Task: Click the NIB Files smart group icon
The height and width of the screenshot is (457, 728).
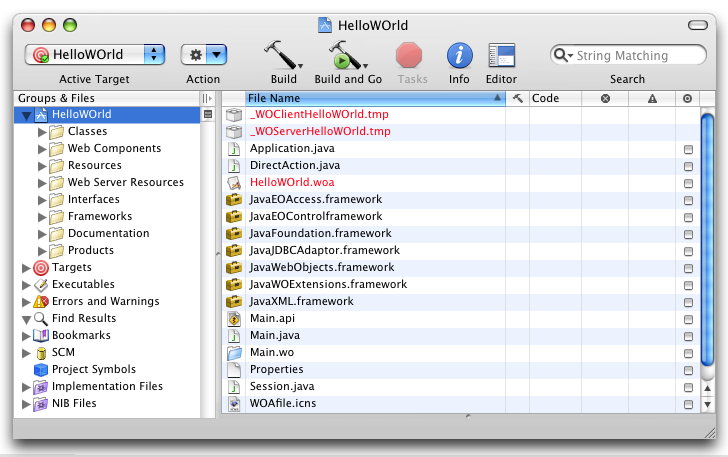Action: (x=41, y=404)
